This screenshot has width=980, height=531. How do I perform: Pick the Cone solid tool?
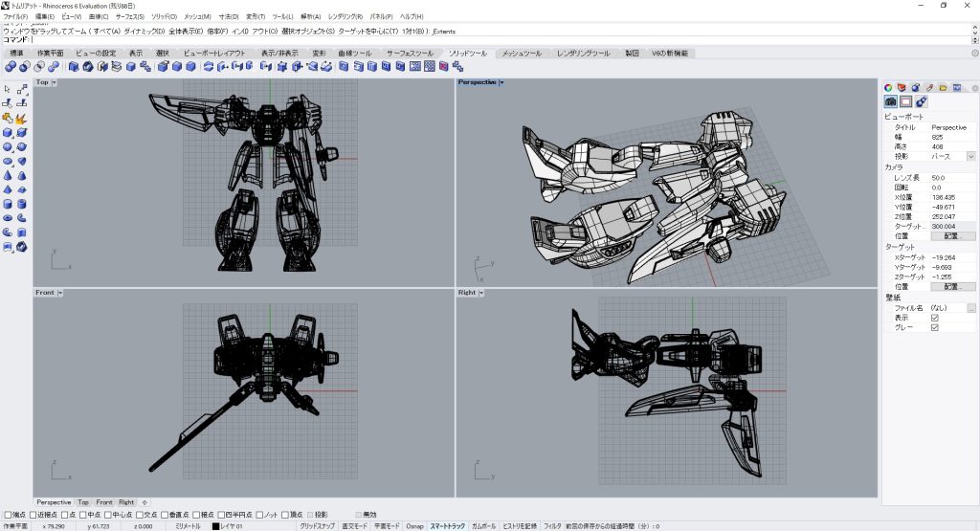click(8, 175)
